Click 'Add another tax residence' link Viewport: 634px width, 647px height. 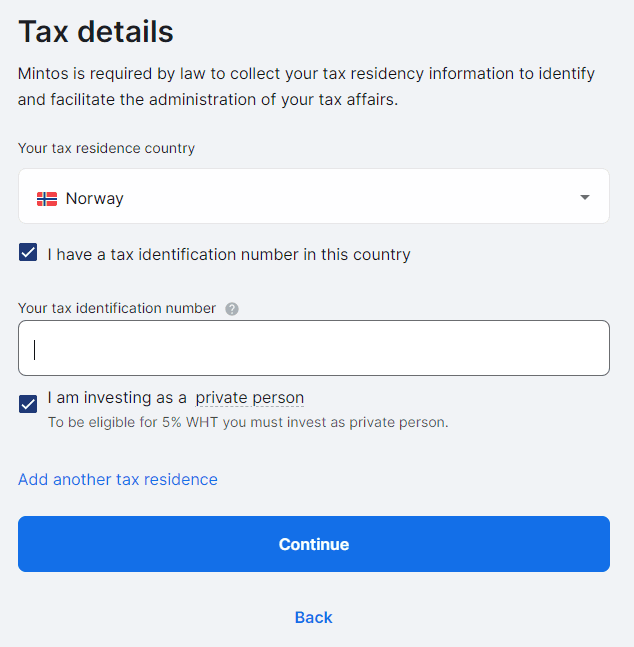click(x=118, y=479)
